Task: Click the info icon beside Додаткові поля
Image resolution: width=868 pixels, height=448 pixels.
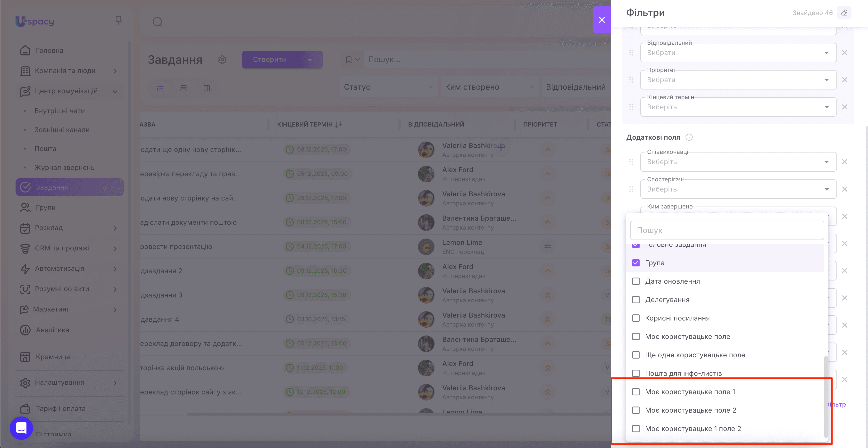Action: click(689, 137)
